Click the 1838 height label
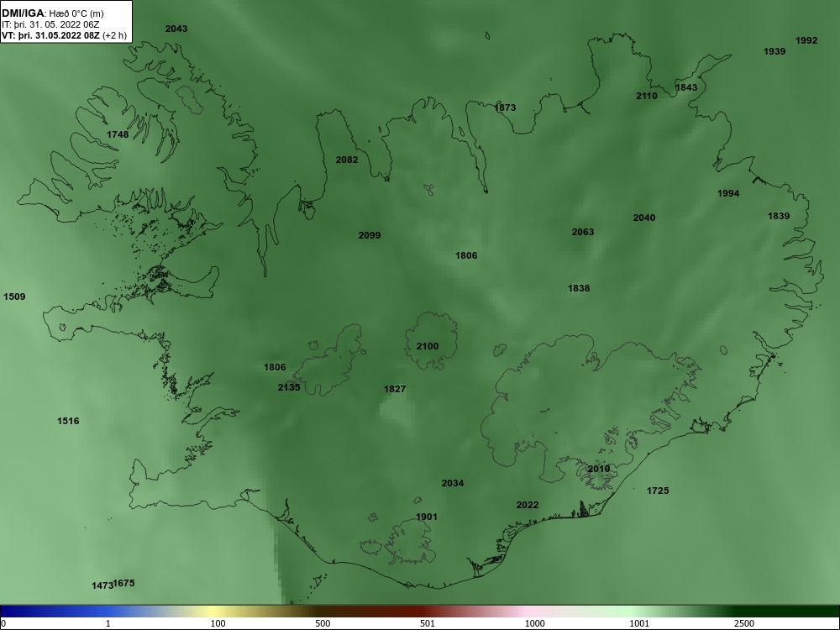Image resolution: width=840 pixels, height=630 pixels. pyautogui.click(x=579, y=288)
